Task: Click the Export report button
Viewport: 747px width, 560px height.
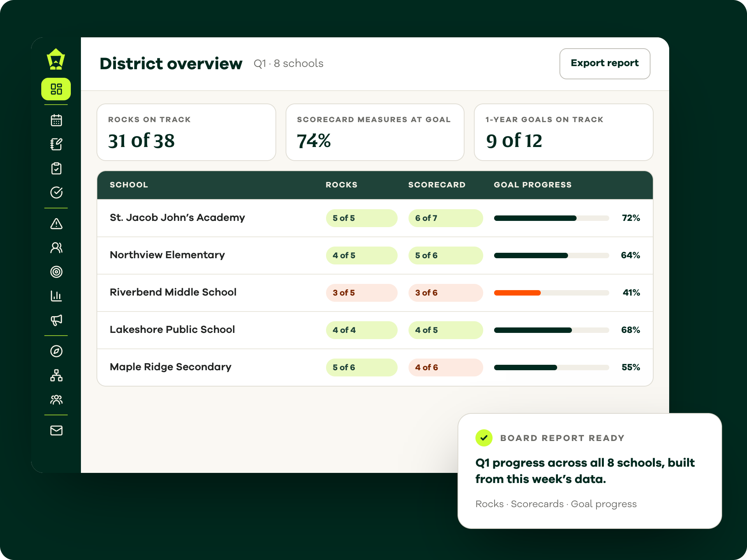Action: point(605,63)
